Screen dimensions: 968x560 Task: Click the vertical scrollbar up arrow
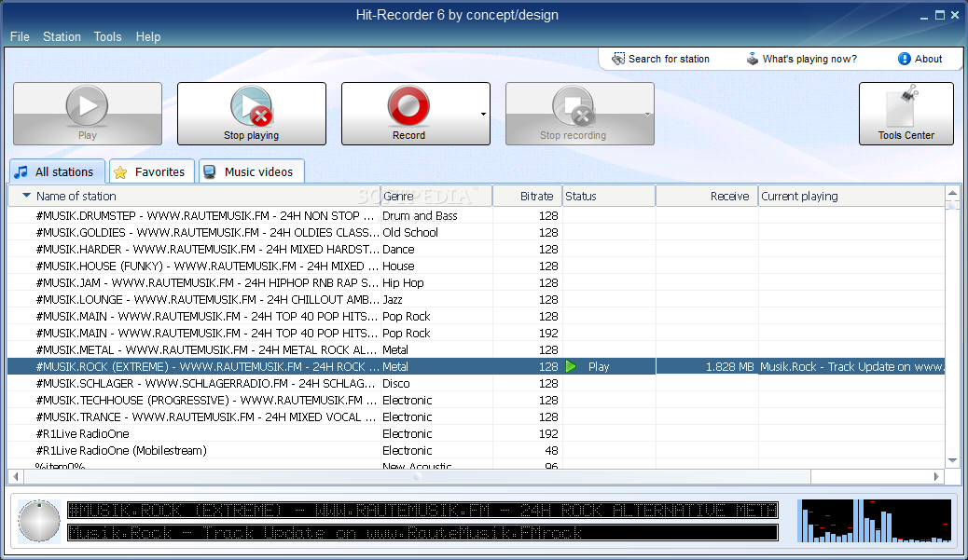[x=952, y=193]
